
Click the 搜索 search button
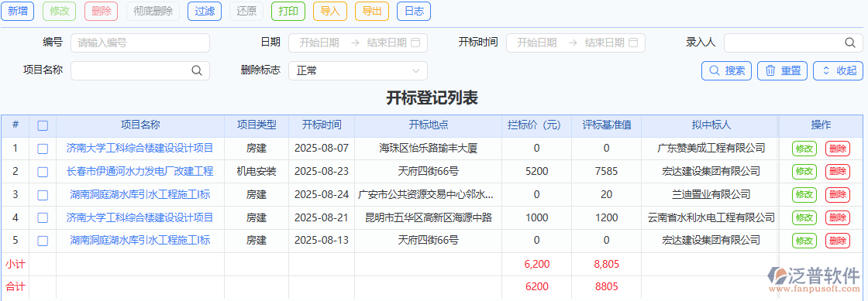click(x=726, y=70)
